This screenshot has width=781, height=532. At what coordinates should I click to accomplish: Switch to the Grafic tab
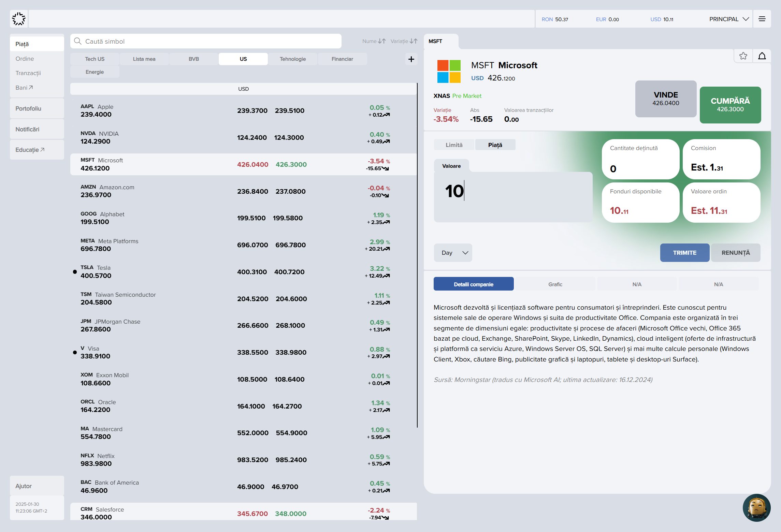coord(555,284)
